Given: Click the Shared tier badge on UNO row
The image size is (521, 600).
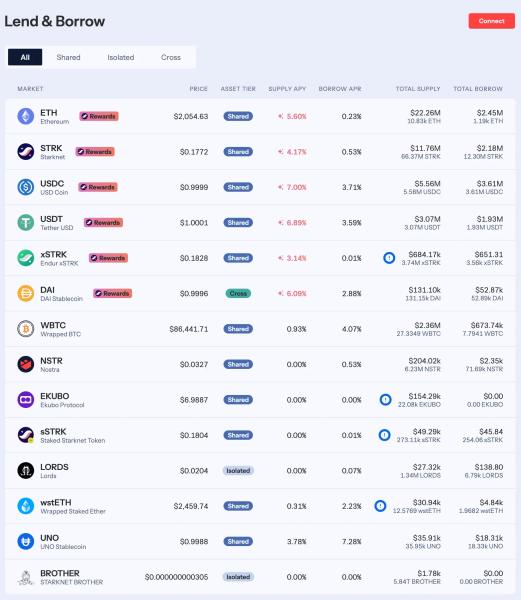Looking at the screenshot, I should [x=238, y=541].
